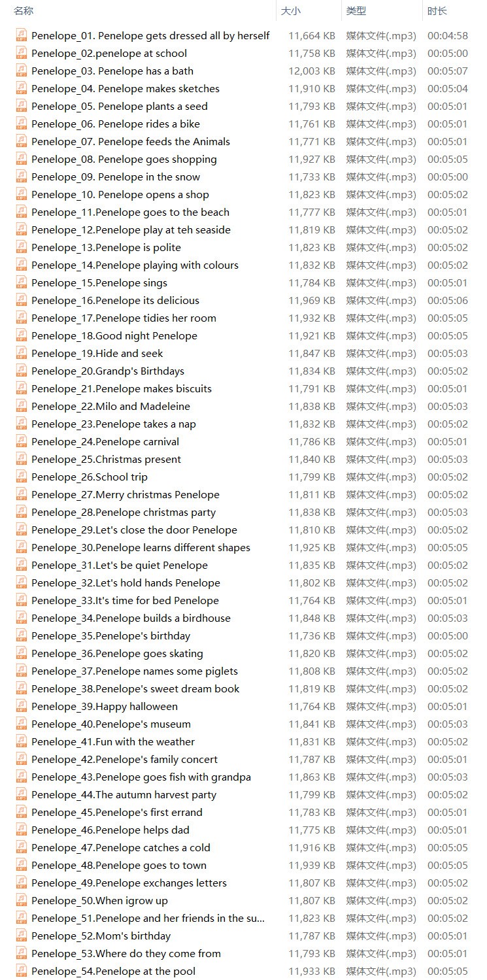Select the mp3 icon for Penelope_32

pyautogui.click(x=22, y=583)
